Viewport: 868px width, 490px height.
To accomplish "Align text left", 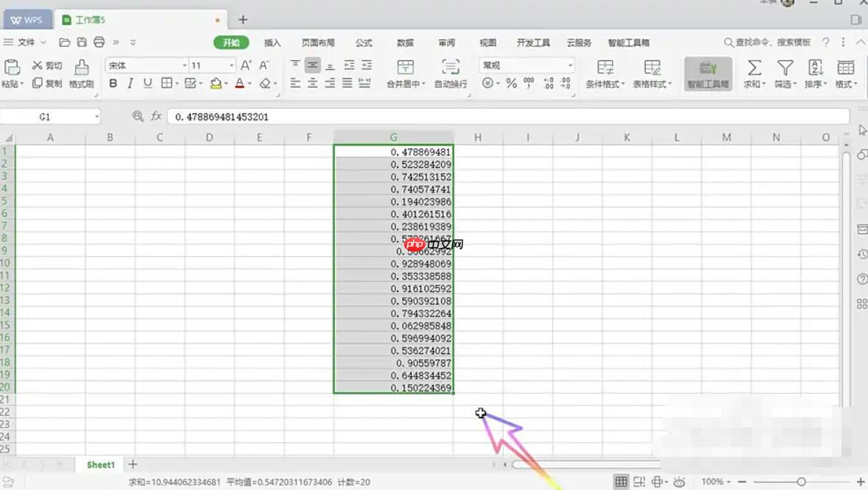I will 295,84.
